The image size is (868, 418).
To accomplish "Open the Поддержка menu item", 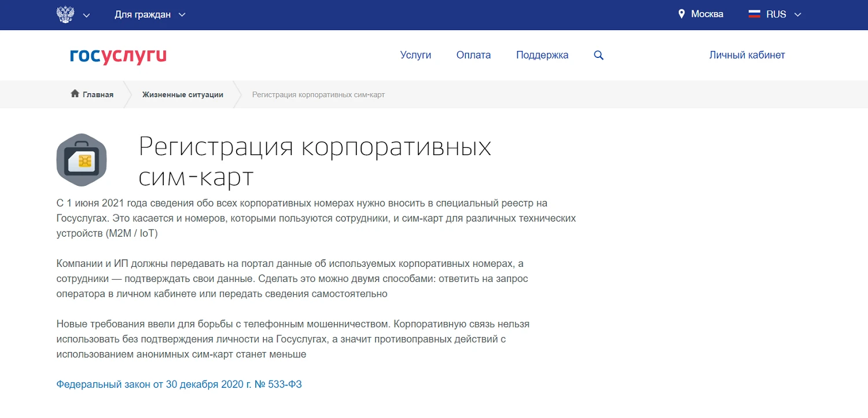I will (x=542, y=55).
